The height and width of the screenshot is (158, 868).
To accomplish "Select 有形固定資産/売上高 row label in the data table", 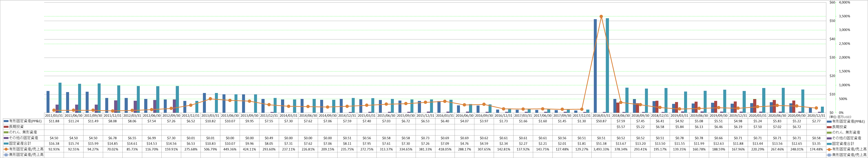I will (26, 149).
